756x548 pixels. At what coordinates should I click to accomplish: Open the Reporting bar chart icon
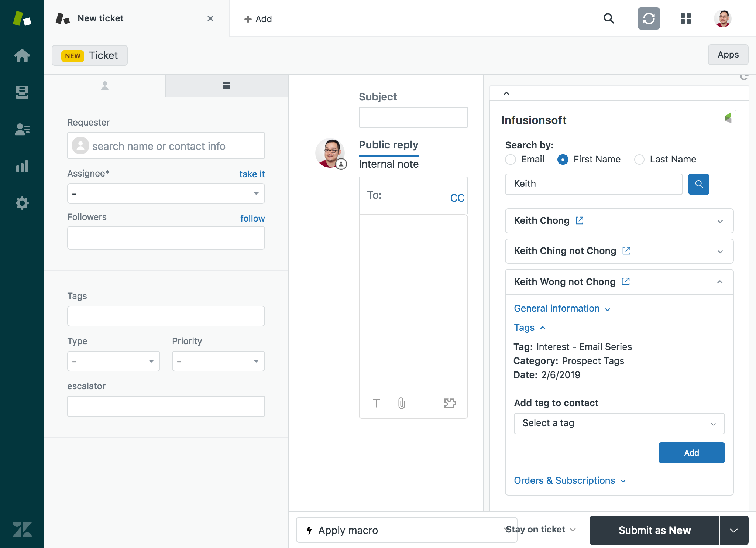point(22,166)
